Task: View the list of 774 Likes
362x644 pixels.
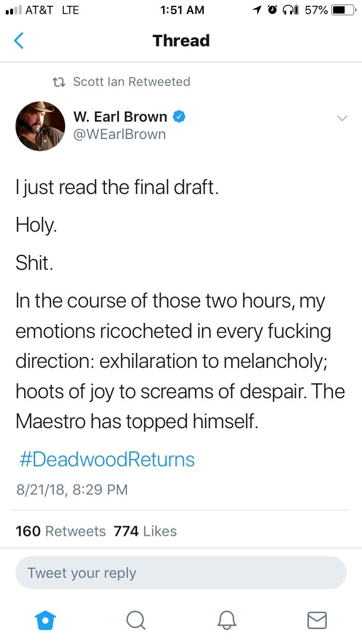Action: (x=144, y=531)
